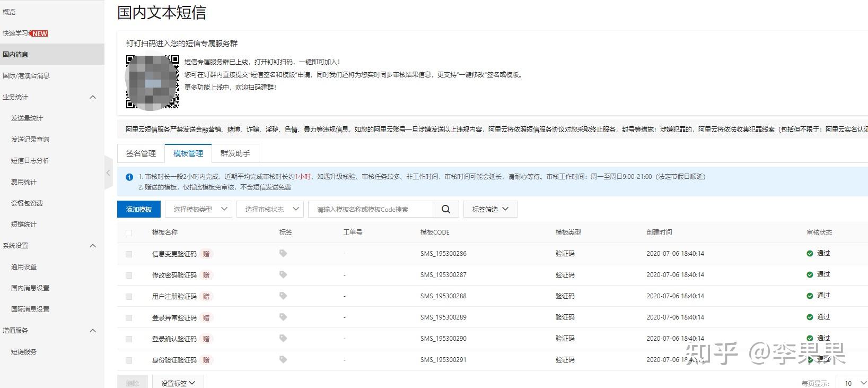Screen dimensions: 868x388
Task: Click the NEW badge next to 快速学习
Action: pos(39,33)
